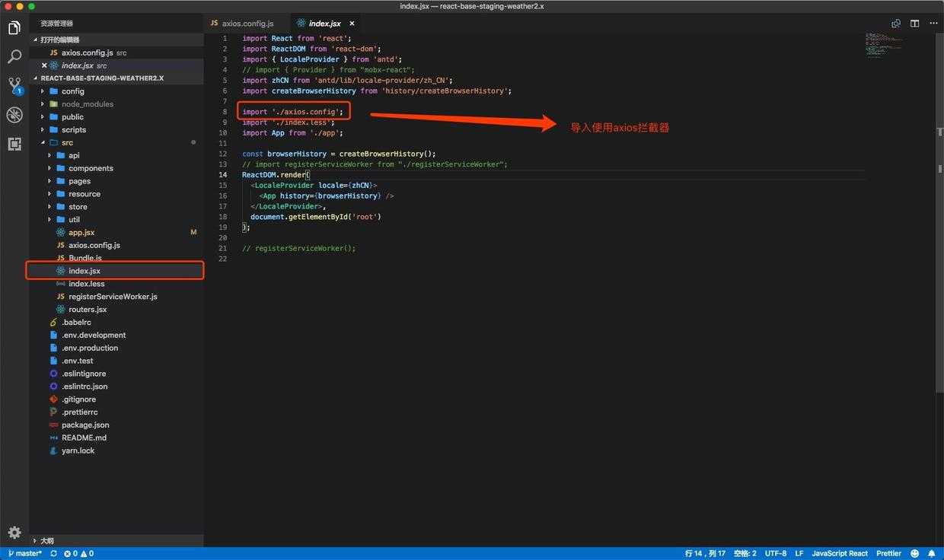
Task: Open axios.config.js under src folder
Action: [94, 245]
